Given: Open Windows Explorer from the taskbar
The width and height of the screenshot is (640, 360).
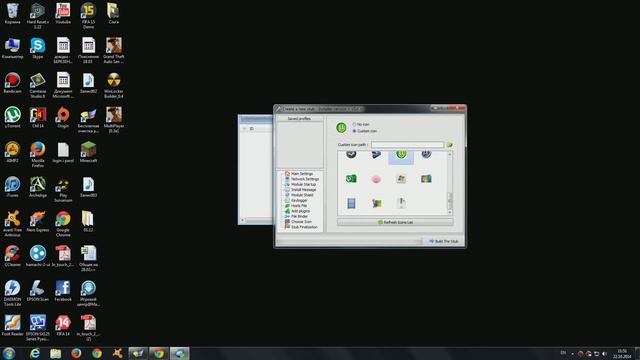Looking at the screenshot, I should 56,353.
